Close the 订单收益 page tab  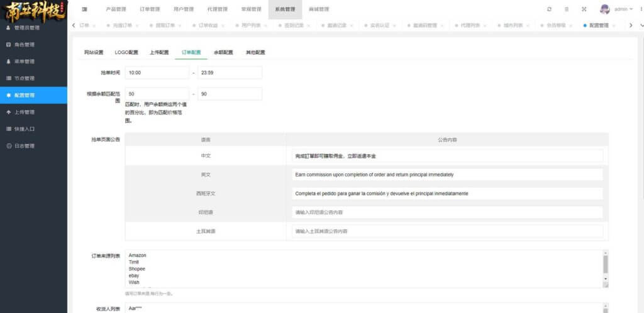223,25
